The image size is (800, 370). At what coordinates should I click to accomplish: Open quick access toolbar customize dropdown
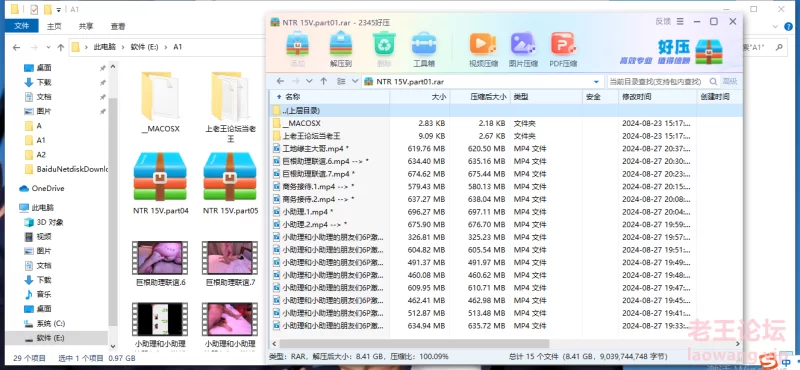pyautogui.click(x=59, y=10)
